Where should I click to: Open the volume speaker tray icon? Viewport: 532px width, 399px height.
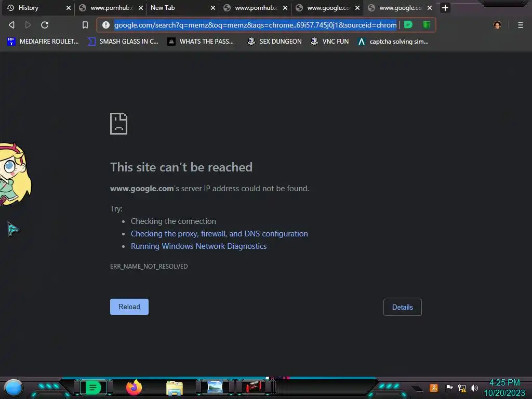(474, 388)
